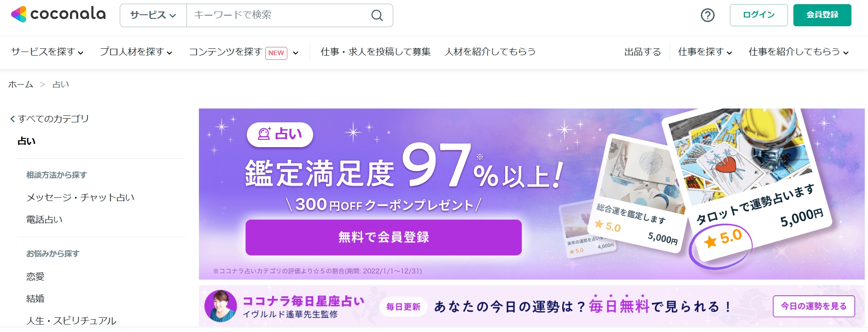This screenshot has width=868, height=332.
Task: Expand the サービスを探す menu
Action: point(47,52)
